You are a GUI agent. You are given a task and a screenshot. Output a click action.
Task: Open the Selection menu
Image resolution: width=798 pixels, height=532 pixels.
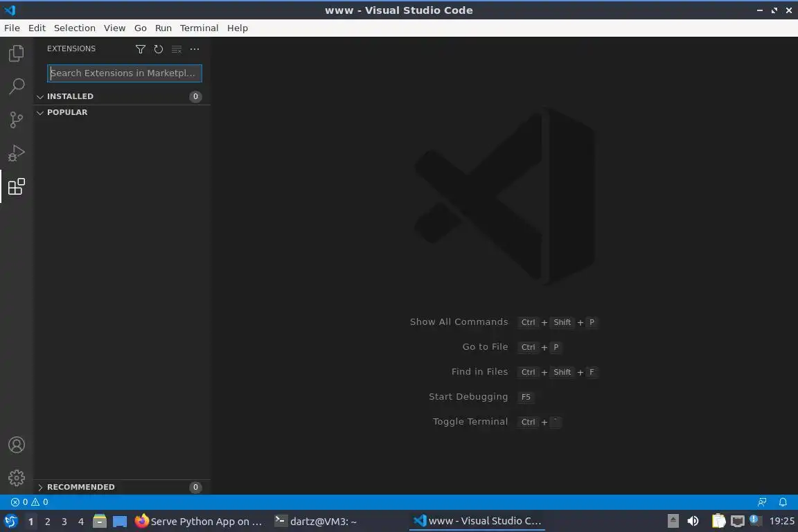pos(74,28)
